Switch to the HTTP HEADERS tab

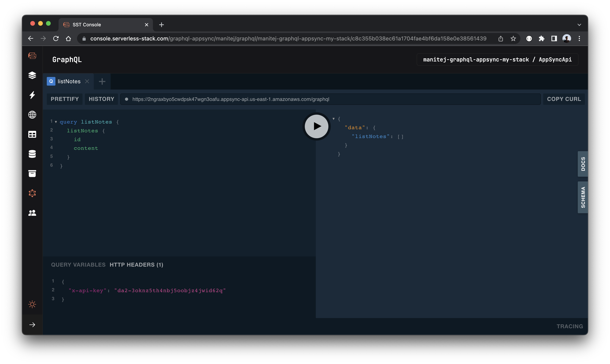point(136,264)
